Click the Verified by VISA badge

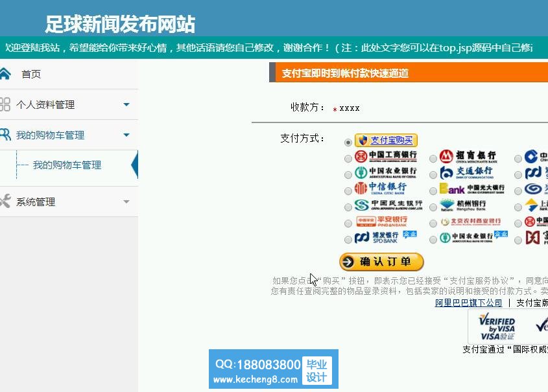(497, 327)
